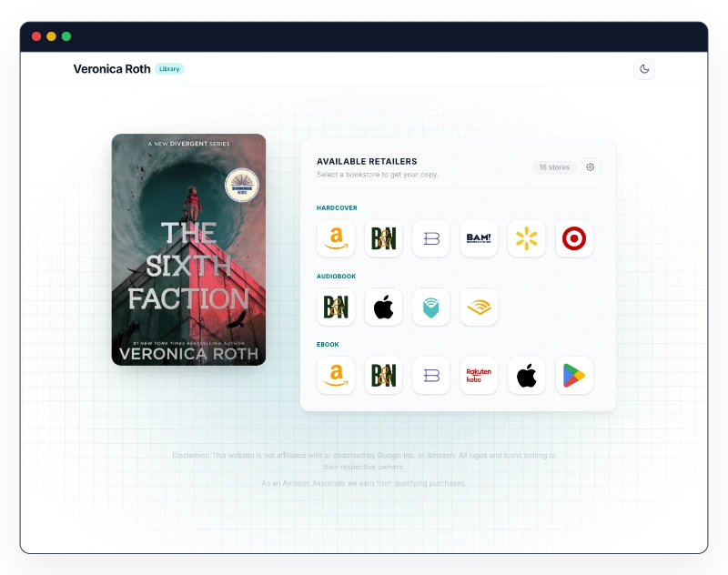728x575 pixels.
Task: Click the green maximize window button
Action: pyautogui.click(x=66, y=36)
